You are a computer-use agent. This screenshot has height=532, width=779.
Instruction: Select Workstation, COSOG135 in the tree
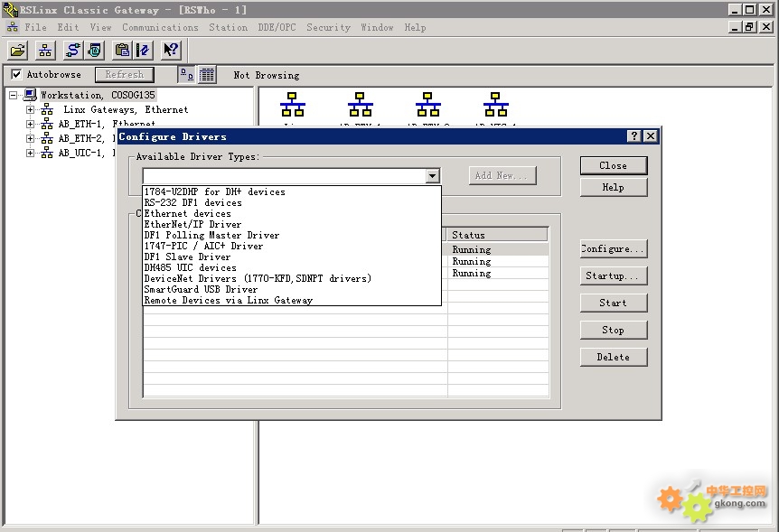[x=98, y=95]
